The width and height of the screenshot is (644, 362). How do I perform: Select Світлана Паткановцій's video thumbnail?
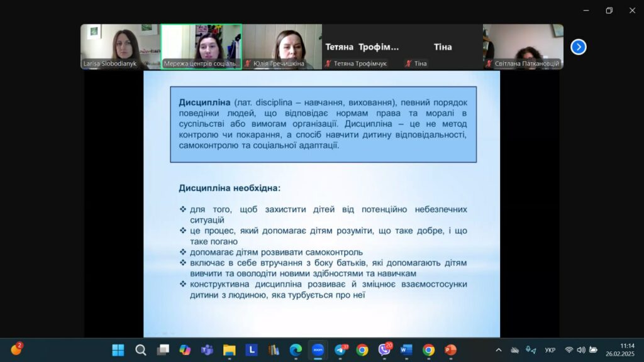[523, 47]
